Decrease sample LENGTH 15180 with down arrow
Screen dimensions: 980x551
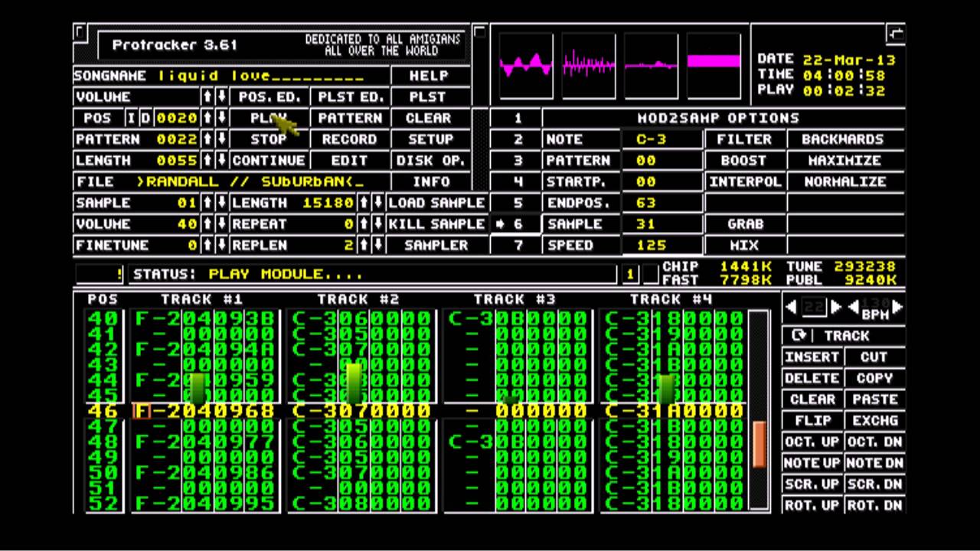coord(377,203)
